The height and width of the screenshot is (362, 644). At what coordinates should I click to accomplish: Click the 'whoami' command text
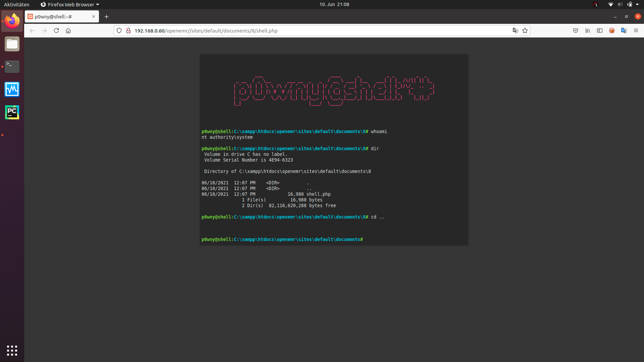click(x=379, y=132)
